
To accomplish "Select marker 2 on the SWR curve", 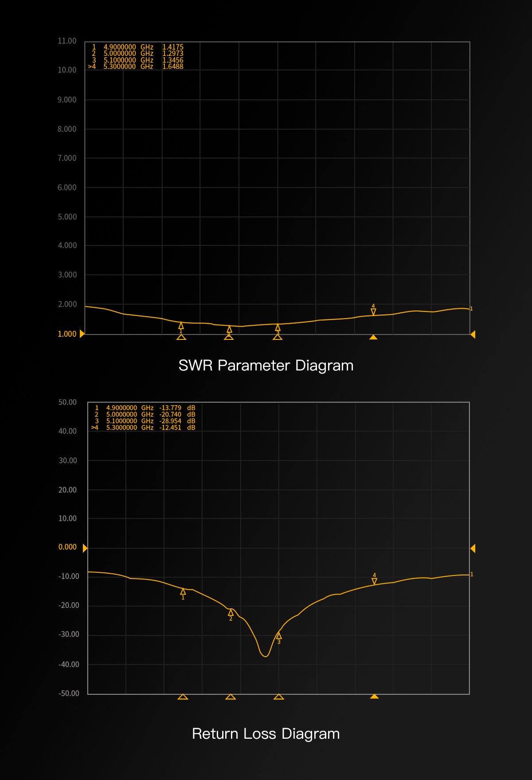I will click(229, 329).
